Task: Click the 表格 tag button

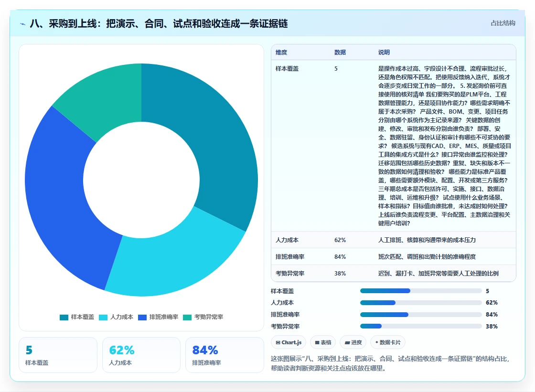Action: click(323, 342)
